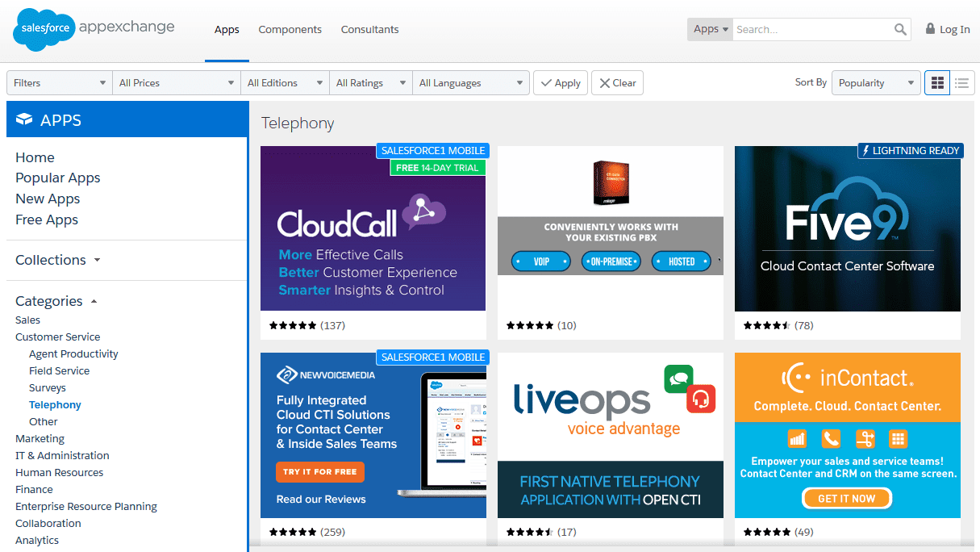Click the Salesforce AppExchange logo
The image size is (980, 552).
tap(94, 30)
